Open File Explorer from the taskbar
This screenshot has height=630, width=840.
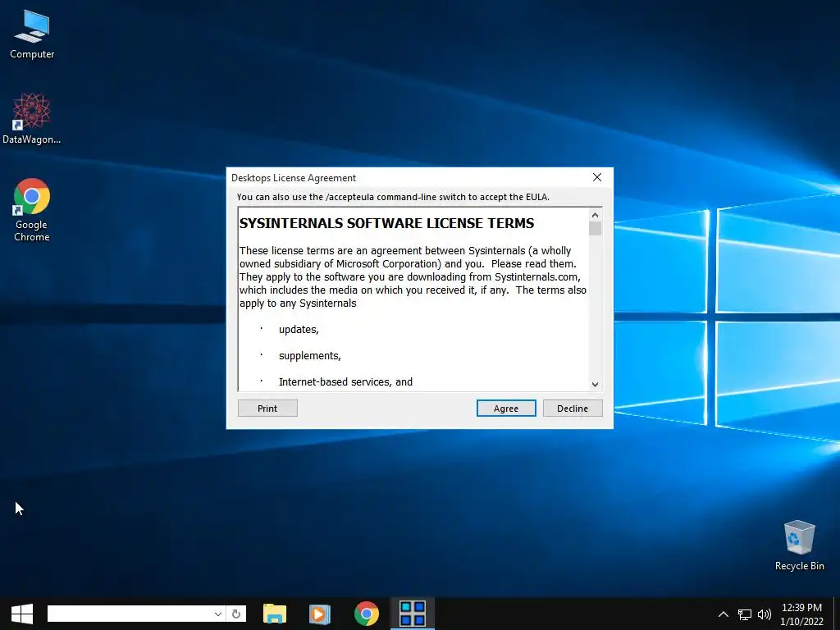pos(275,614)
